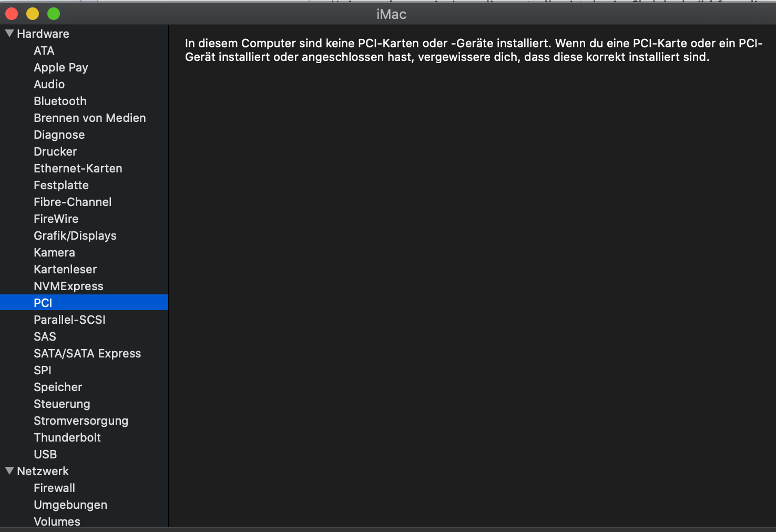This screenshot has height=532, width=776.
Task: Collapse the Netzwerk disclosure triangle
Action: click(9, 471)
